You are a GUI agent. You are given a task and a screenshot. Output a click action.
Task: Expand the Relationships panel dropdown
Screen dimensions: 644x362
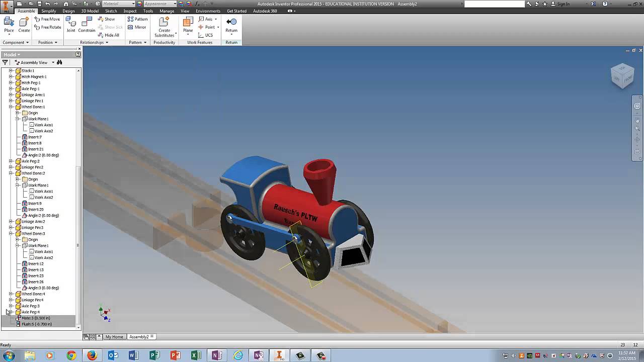point(94,42)
